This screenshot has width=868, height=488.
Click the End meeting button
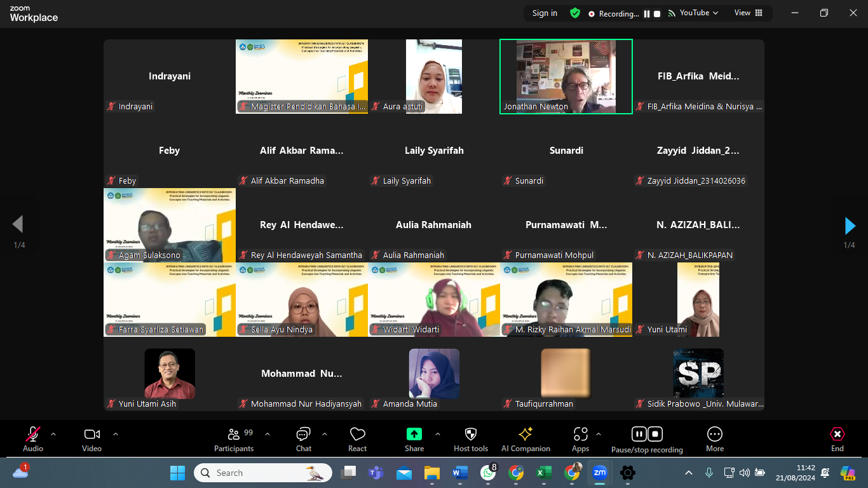[837, 439]
